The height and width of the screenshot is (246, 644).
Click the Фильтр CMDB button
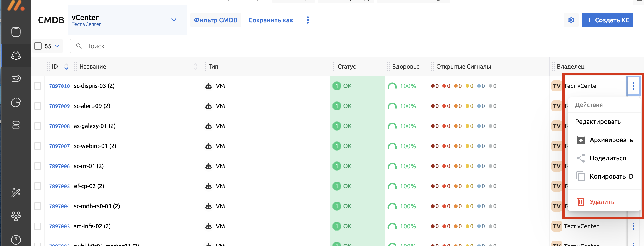click(x=215, y=20)
